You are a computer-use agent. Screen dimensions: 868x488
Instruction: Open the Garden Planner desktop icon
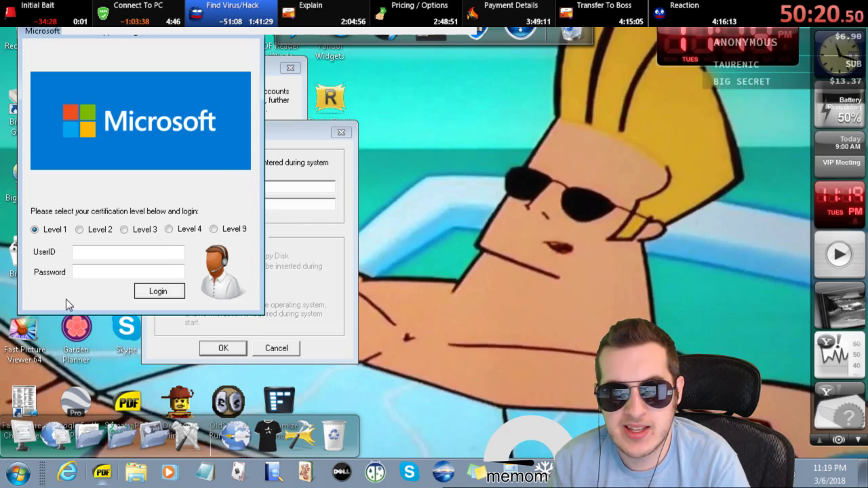click(76, 340)
